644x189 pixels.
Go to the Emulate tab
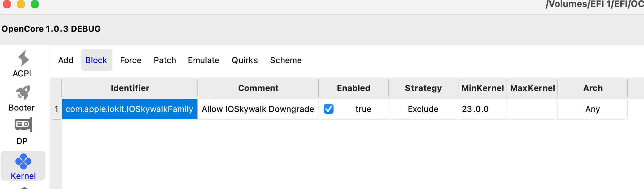point(203,60)
